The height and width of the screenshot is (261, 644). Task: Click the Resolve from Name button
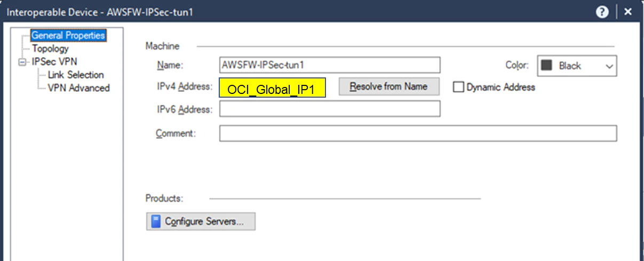(389, 86)
